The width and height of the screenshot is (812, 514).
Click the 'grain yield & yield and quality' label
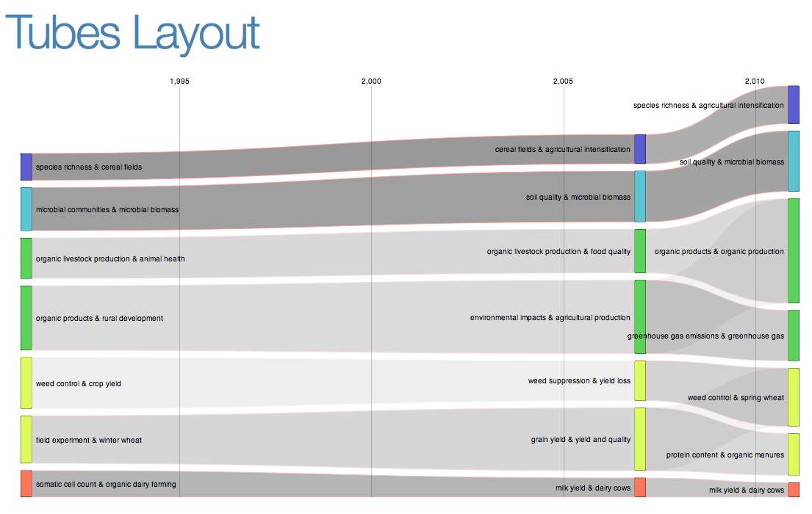pos(581,440)
